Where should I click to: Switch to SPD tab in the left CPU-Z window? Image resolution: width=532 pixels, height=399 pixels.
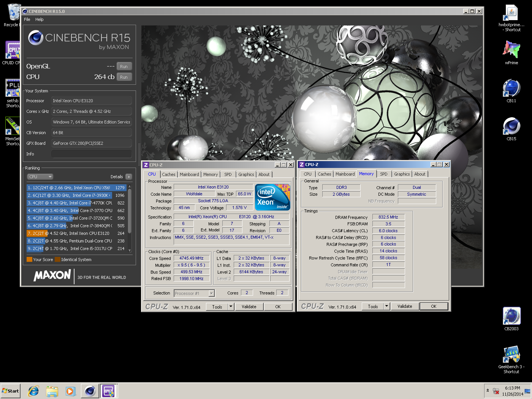point(228,174)
